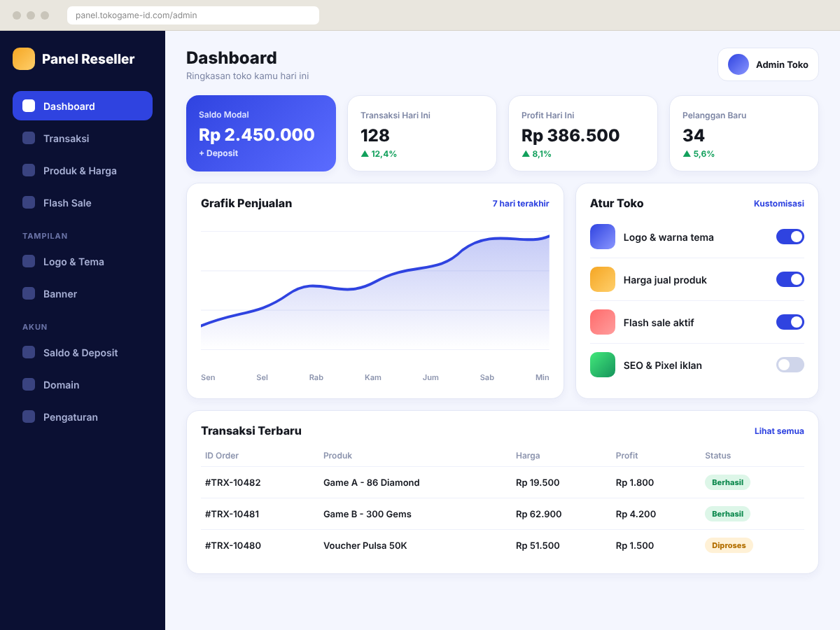Click Voucher Pulsa 50K product
This screenshot has height=630, width=840.
click(365, 545)
